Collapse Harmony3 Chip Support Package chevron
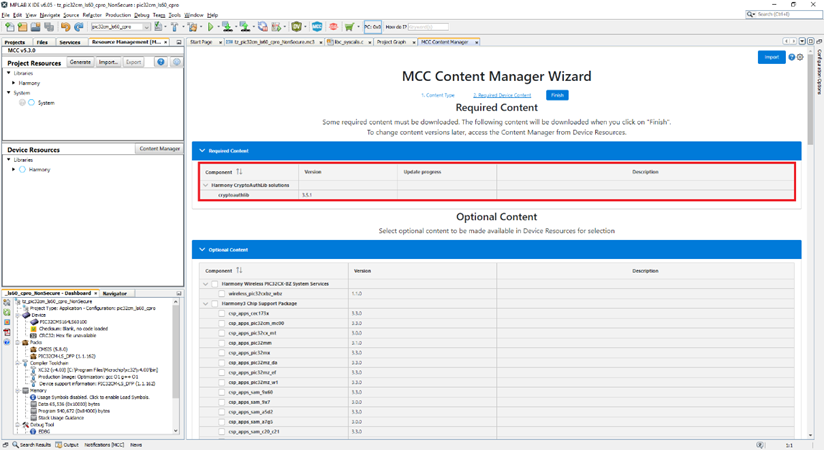The height and width of the screenshot is (450, 824). click(x=205, y=304)
